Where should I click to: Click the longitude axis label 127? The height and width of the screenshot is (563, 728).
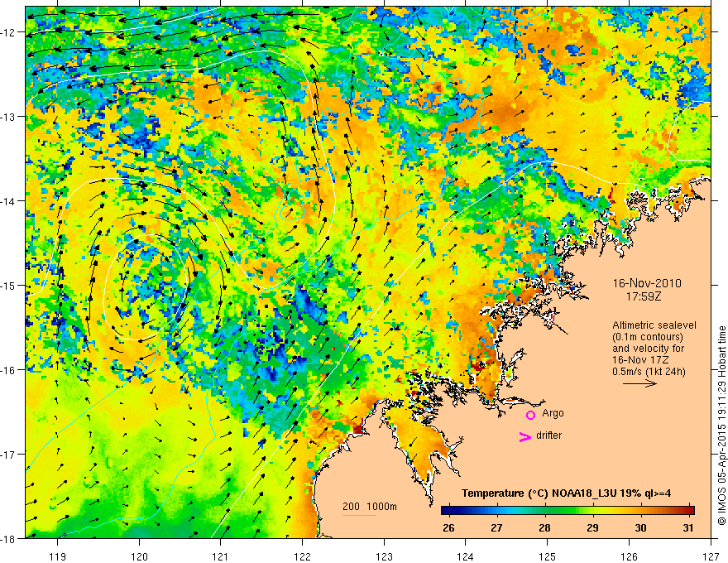711,556
